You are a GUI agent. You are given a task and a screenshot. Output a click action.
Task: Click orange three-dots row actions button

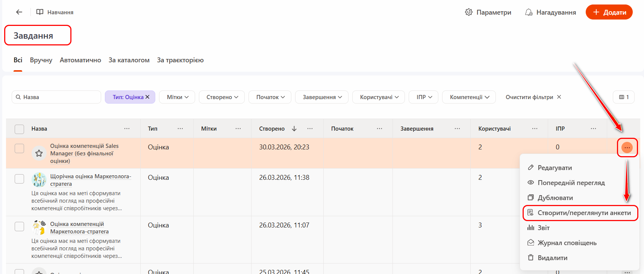pos(627,148)
